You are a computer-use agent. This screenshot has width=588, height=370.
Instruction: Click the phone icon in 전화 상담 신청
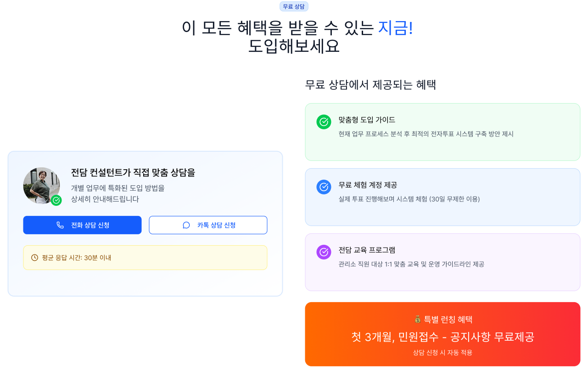pos(60,225)
